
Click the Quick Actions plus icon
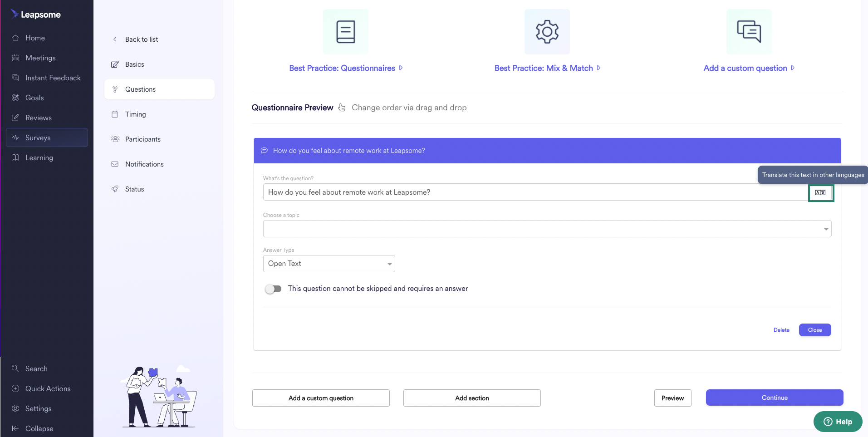(15, 388)
